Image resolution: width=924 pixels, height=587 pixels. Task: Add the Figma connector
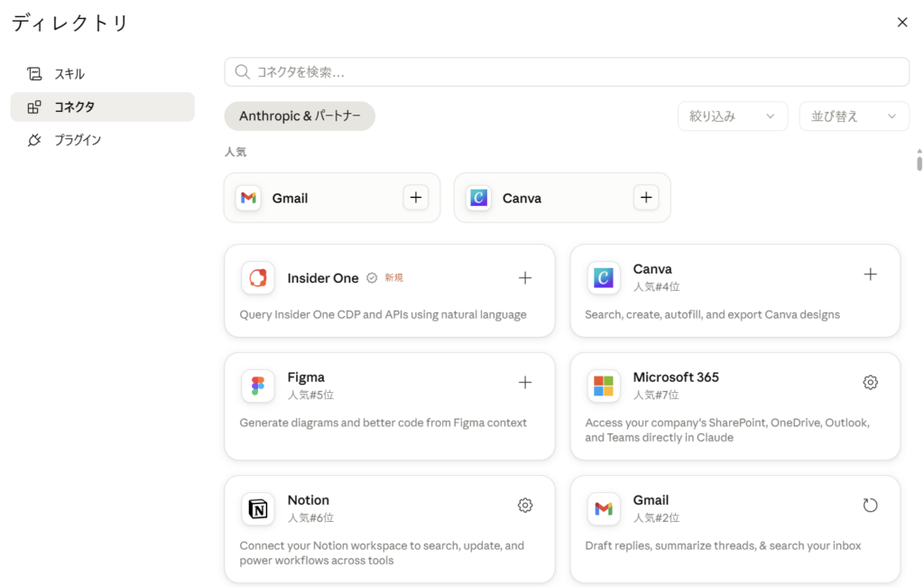click(x=524, y=382)
